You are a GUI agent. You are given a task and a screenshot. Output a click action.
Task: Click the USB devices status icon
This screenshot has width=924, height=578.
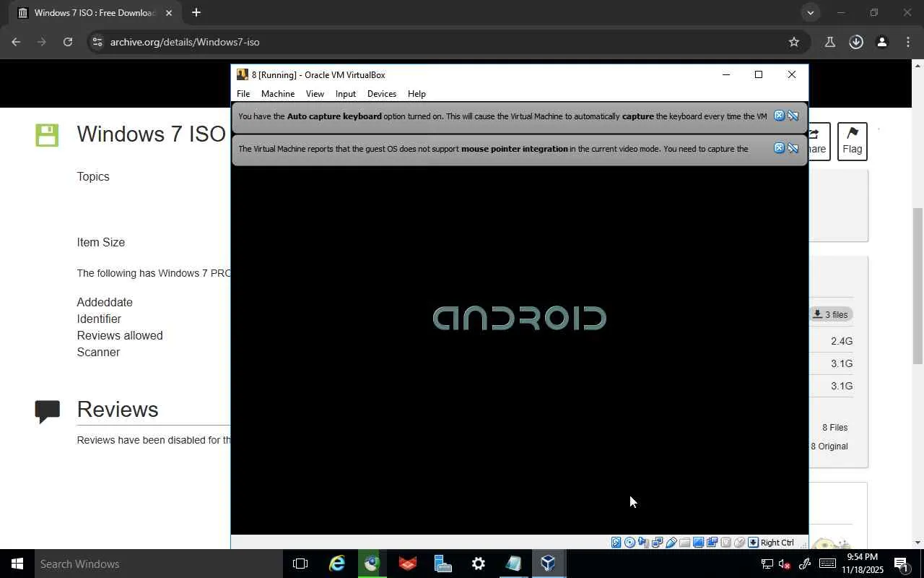pos(671,543)
